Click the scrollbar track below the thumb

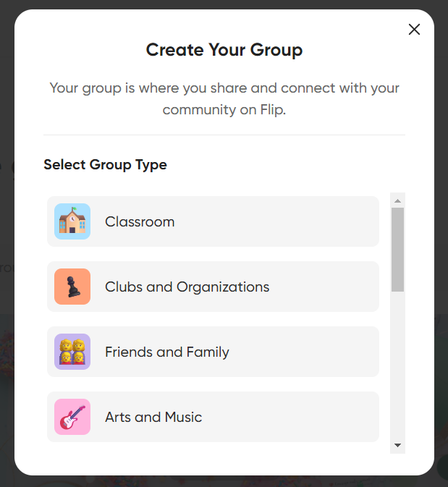[x=397, y=365]
